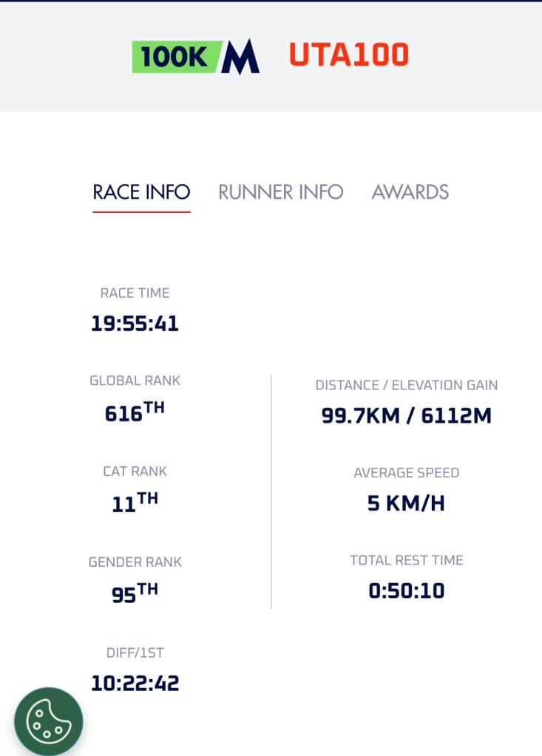Select the DISTANCE / ELEVATION GAIN label

coord(407,385)
